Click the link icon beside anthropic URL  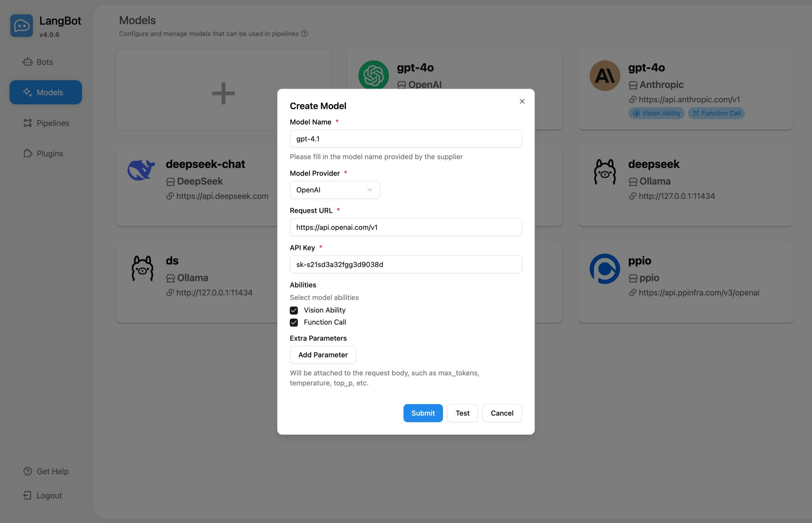click(632, 99)
